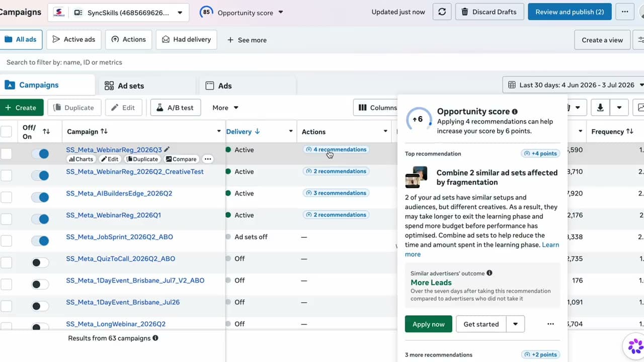Open the 4 recommendations link

336,149
